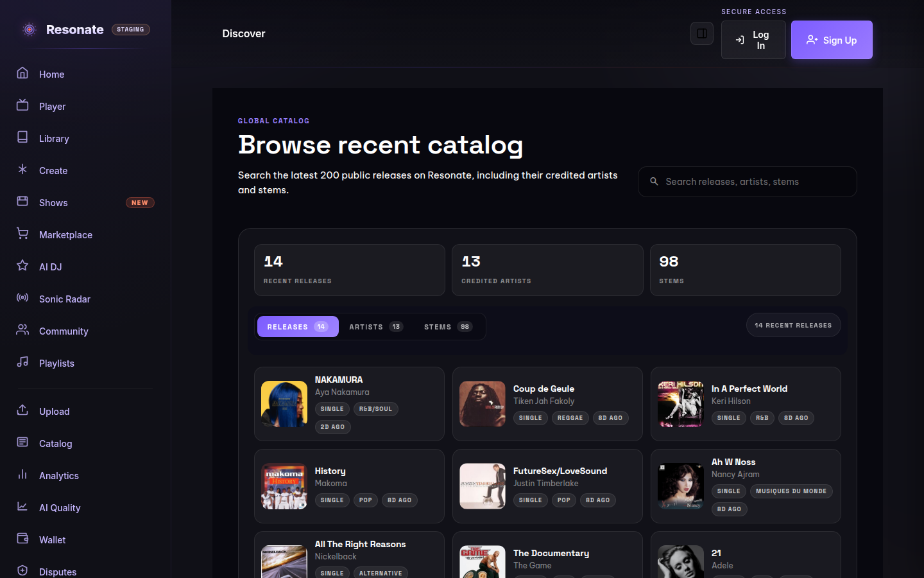The image size is (924, 578).
Task: Click the Create asterisk icon
Action: click(x=22, y=169)
